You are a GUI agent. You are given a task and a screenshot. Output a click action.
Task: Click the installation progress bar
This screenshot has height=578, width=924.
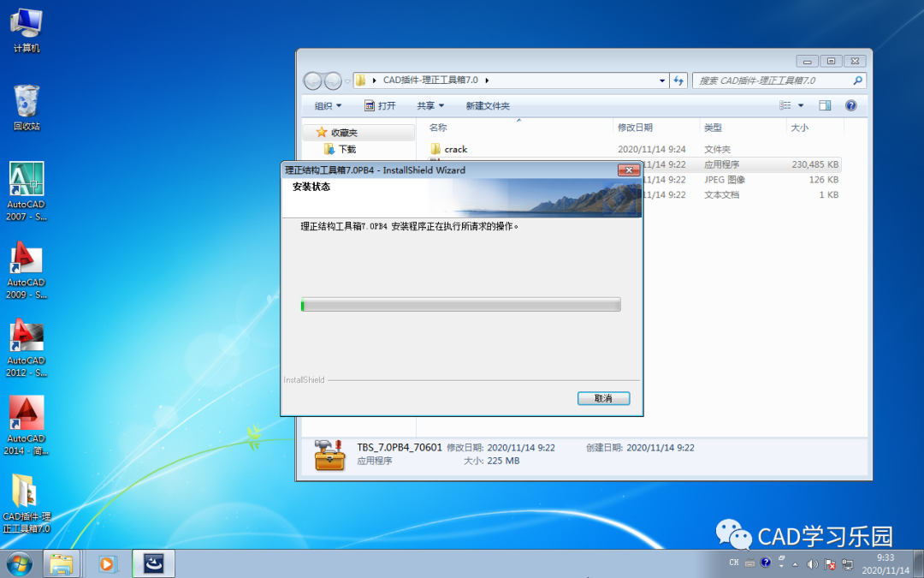point(460,304)
